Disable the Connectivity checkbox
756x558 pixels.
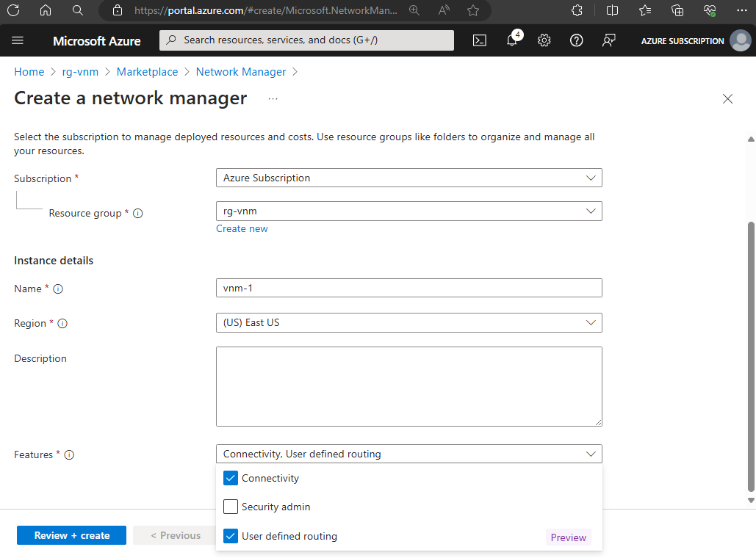(231, 478)
